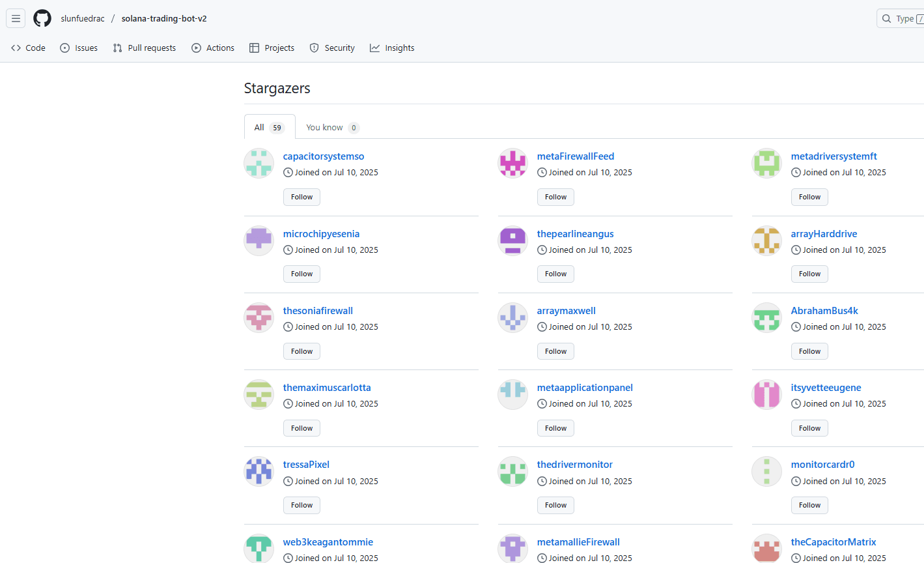Open metamallieFirewall username link
924x563 pixels.
[579, 542]
